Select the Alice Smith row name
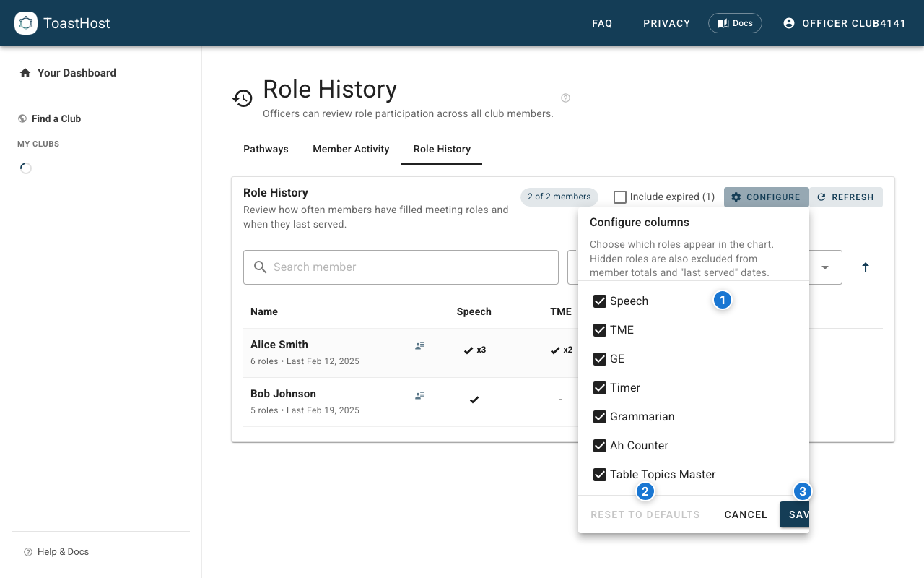Viewport: 924px width, 578px height. (x=279, y=345)
